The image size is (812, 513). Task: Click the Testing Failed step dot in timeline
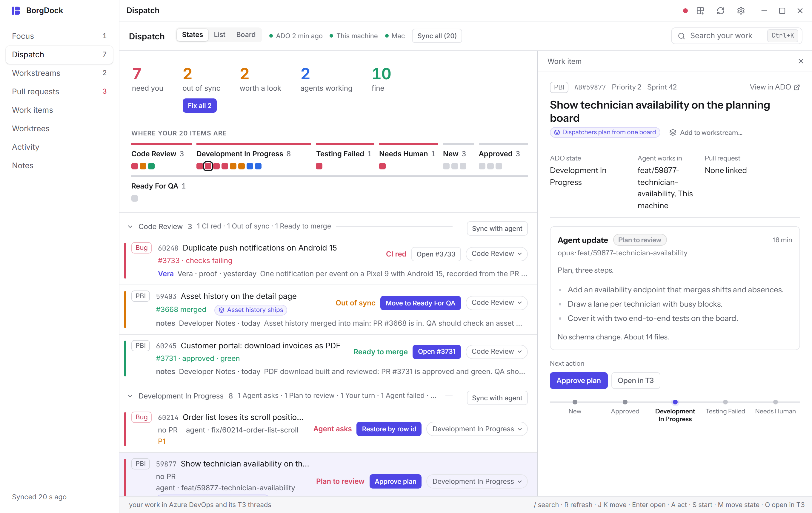point(725,402)
